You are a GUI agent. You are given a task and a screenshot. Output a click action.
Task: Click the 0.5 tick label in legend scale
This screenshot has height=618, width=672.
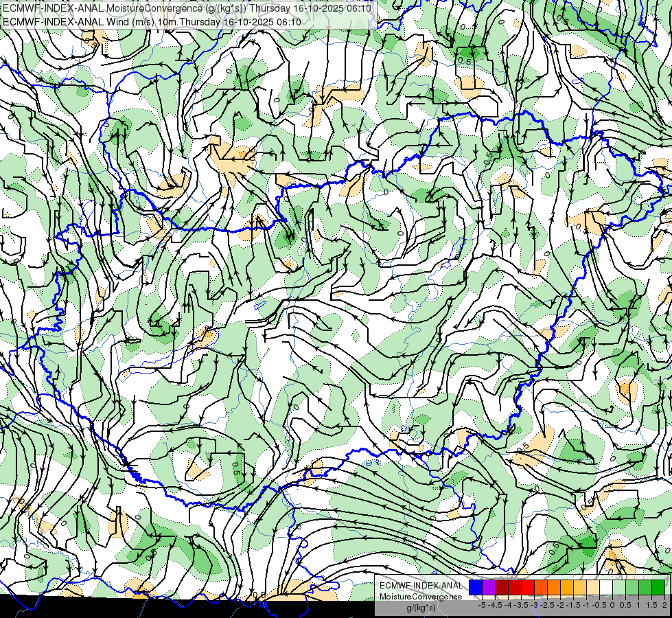[625, 605]
